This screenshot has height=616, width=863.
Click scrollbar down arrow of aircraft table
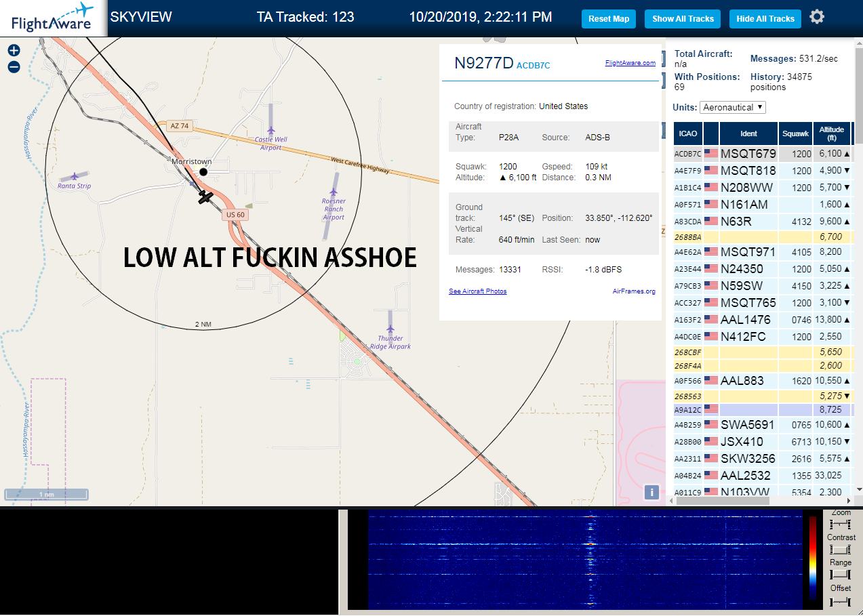click(x=860, y=490)
